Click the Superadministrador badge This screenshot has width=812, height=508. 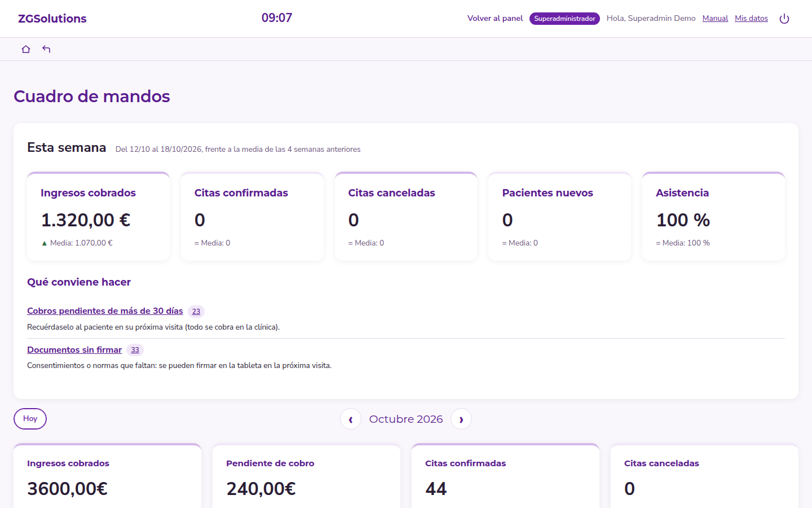(x=564, y=19)
